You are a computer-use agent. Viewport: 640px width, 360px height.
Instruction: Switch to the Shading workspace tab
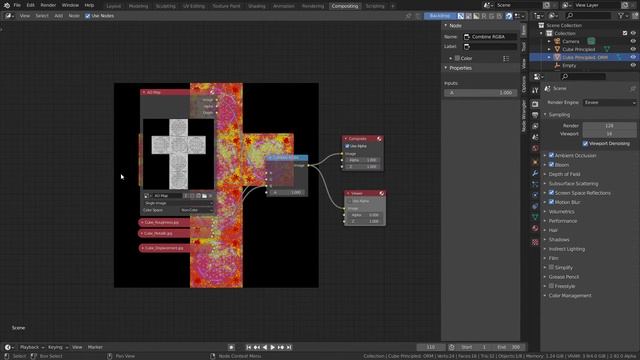(257, 6)
